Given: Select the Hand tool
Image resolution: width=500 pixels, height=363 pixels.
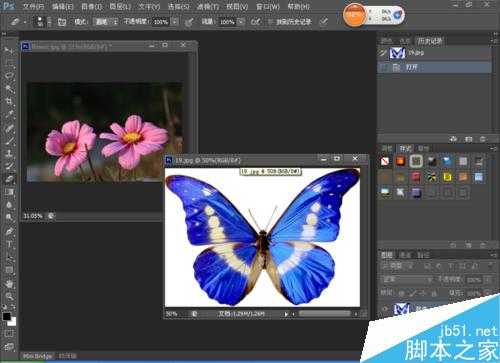Looking at the screenshot, I should [x=9, y=284].
